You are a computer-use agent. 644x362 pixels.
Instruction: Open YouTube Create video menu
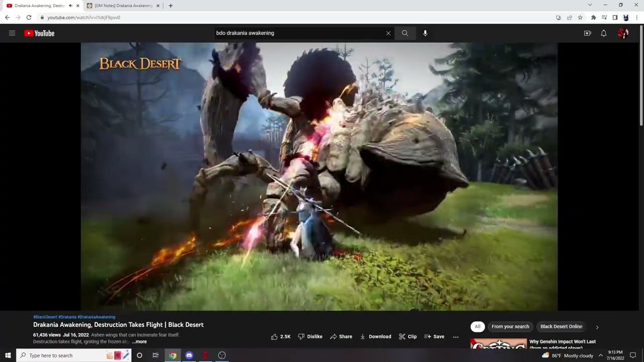[x=587, y=33]
